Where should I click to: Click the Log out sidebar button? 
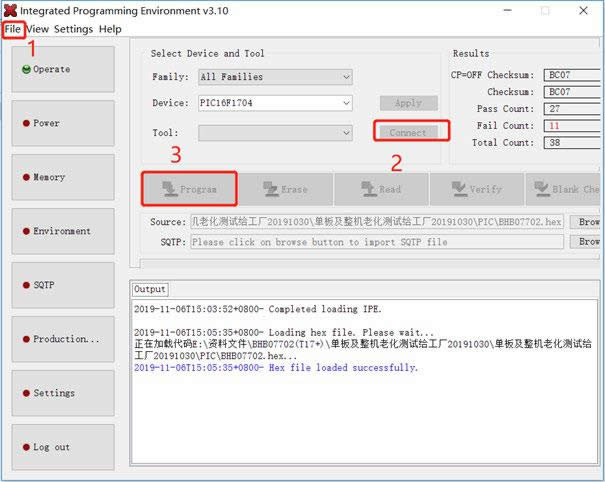(62, 447)
